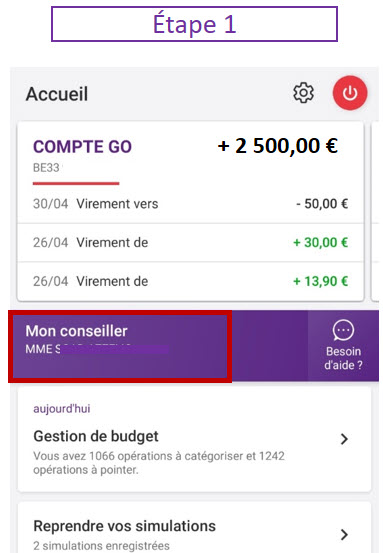Log out with the red power button
The height and width of the screenshot is (553, 383).
click(350, 93)
